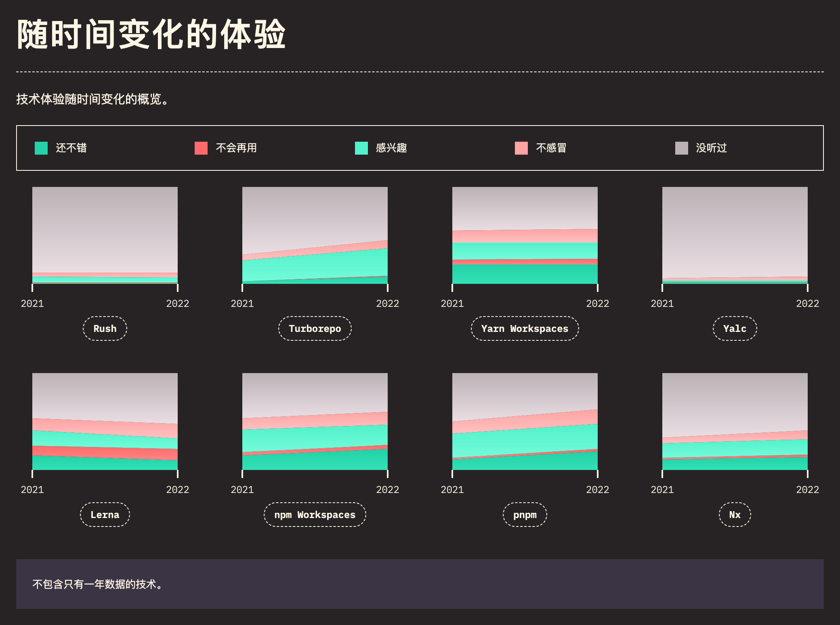840x625 pixels.
Task: Click the Turborepo chart area
Action: tap(315, 234)
